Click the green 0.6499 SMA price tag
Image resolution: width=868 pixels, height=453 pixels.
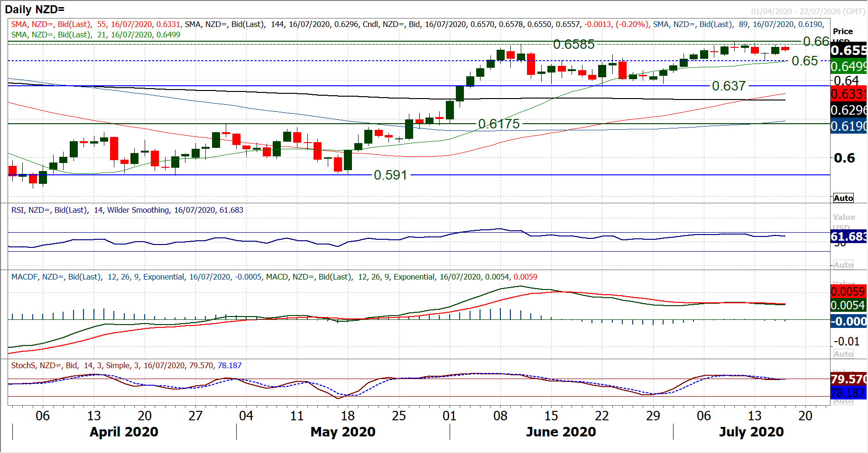click(849, 66)
